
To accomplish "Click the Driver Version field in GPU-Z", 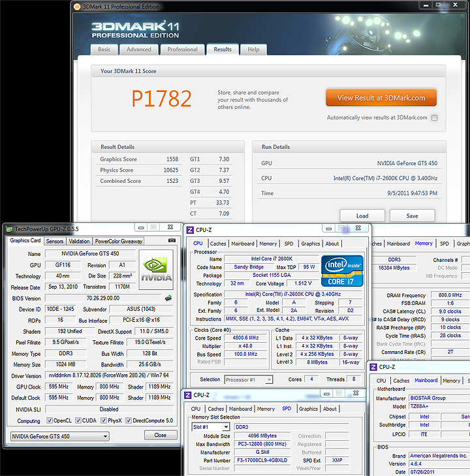I will pos(109,375).
